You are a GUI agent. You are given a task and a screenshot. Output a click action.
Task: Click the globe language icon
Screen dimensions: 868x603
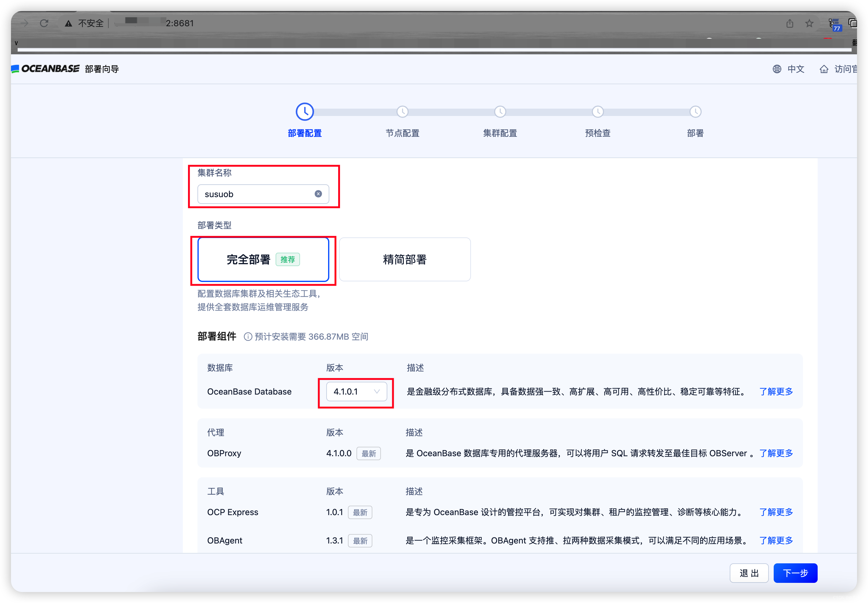[777, 69]
